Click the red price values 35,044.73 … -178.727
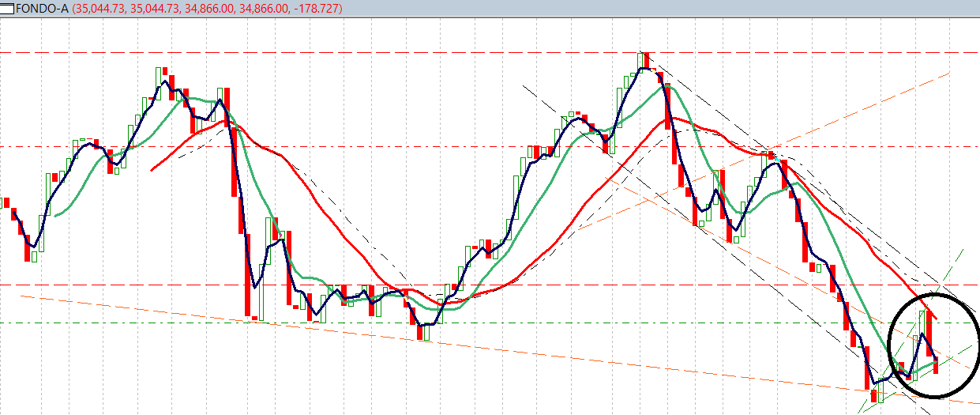This screenshot has width=980, height=415. [208, 8]
